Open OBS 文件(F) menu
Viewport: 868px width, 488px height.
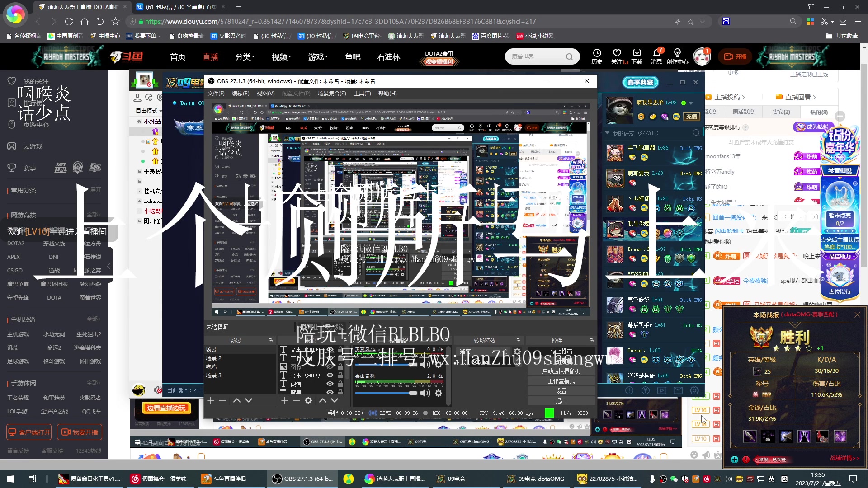pyautogui.click(x=216, y=93)
